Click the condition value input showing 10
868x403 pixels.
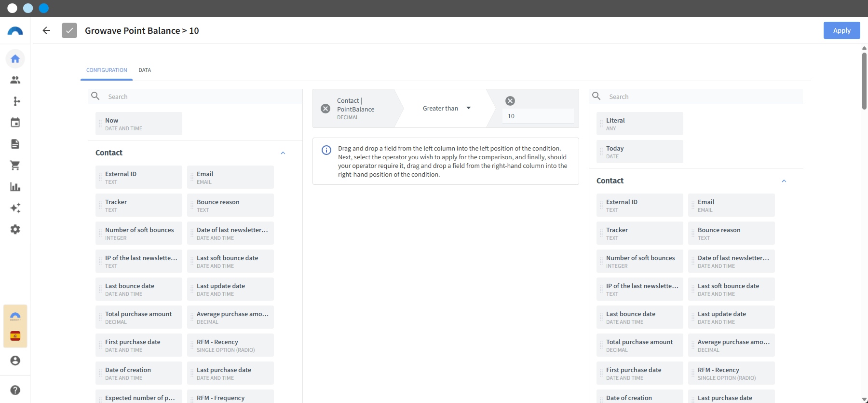click(x=538, y=116)
